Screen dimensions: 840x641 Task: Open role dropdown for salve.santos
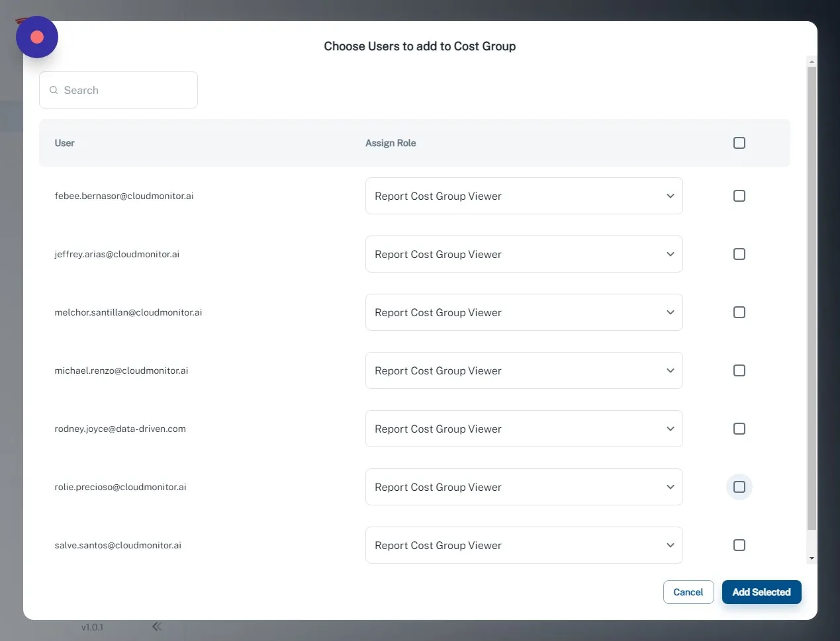tap(524, 545)
